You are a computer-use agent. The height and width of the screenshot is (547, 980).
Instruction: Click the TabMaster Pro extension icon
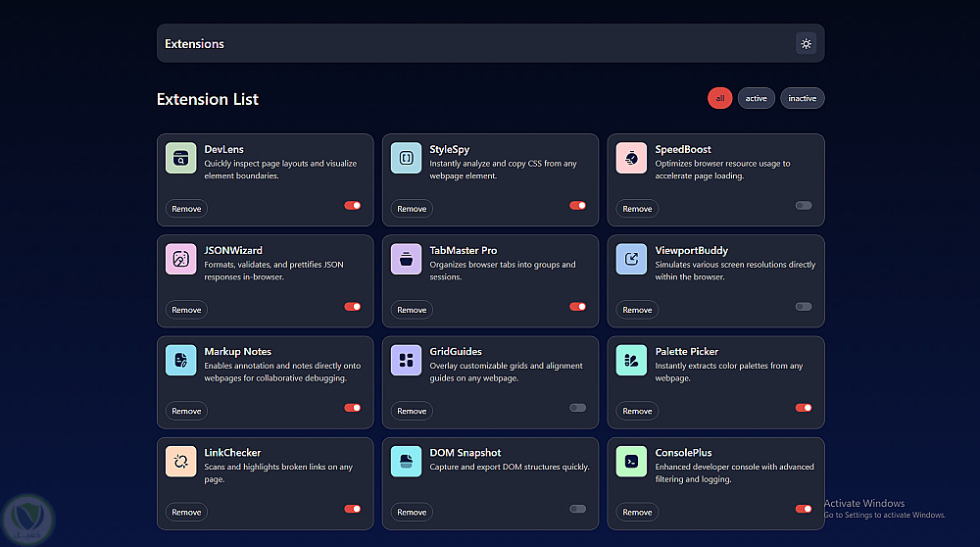point(407,259)
